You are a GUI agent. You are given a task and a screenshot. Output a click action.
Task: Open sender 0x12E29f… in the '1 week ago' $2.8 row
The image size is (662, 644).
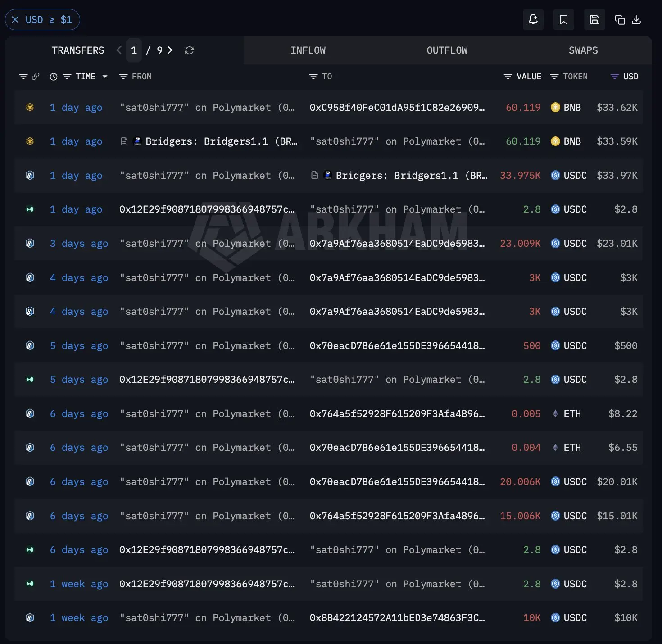(207, 584)
